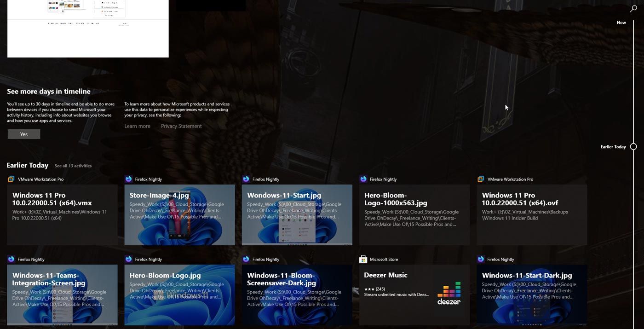Expand all activities via See all 13 activities

pyautogui.click(x=73, y=166)
